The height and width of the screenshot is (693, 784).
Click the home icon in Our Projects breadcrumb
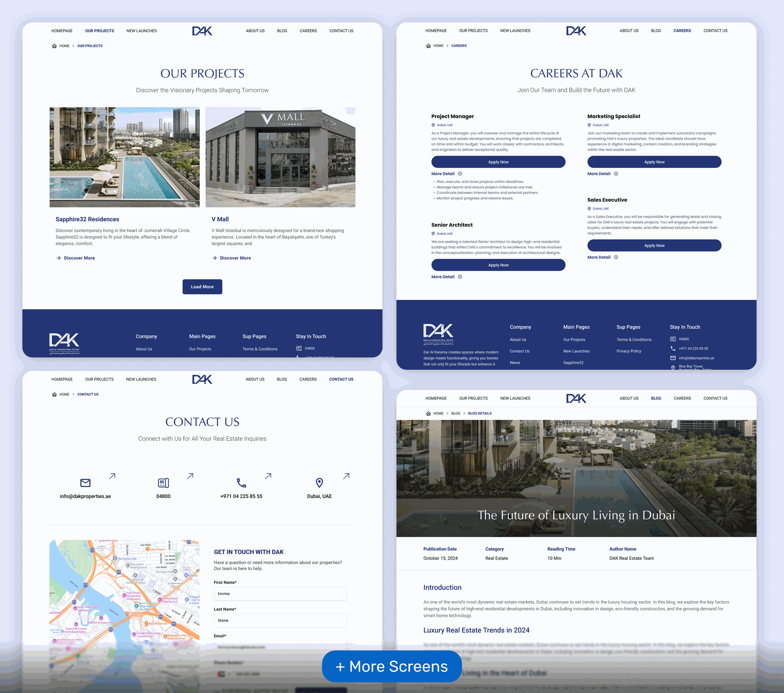[54, 46]
